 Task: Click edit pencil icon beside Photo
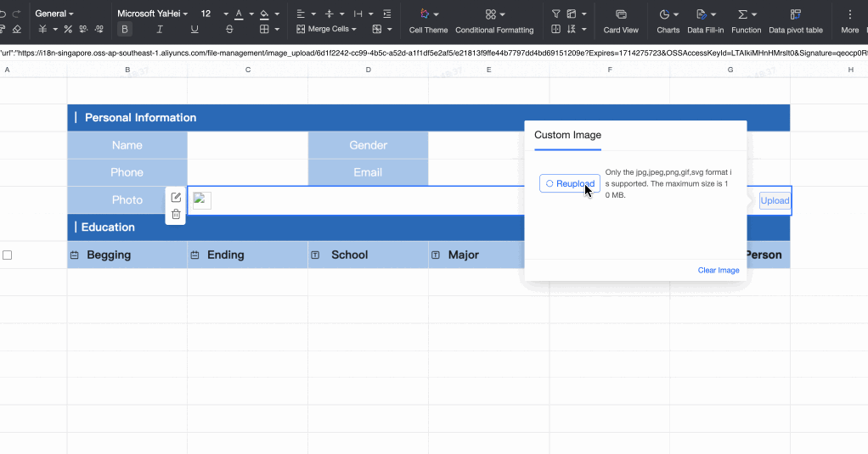pos(176,198)
